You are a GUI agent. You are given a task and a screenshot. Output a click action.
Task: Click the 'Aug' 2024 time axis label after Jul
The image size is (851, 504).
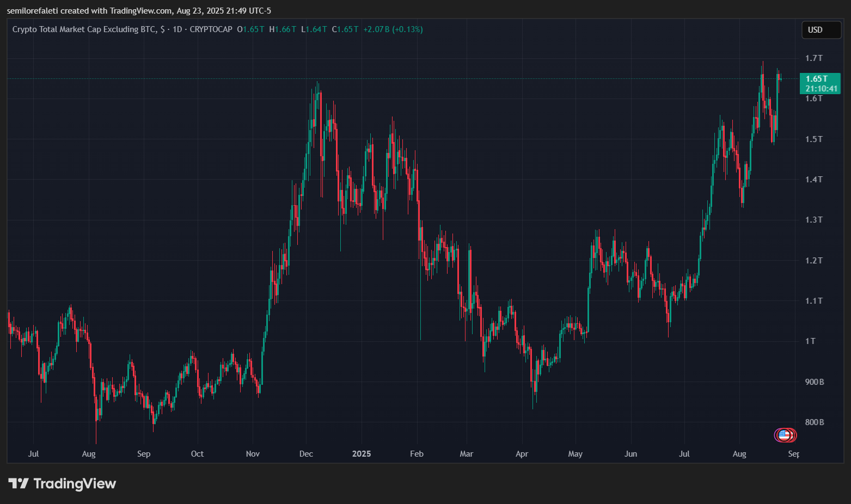click(89, 454)
